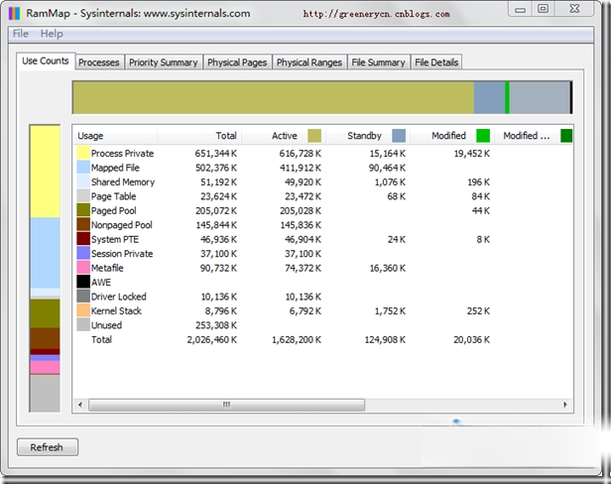Open the Physical Ranges tab
611x484 pixels.
pyautogui.click(x=309, y=62)
